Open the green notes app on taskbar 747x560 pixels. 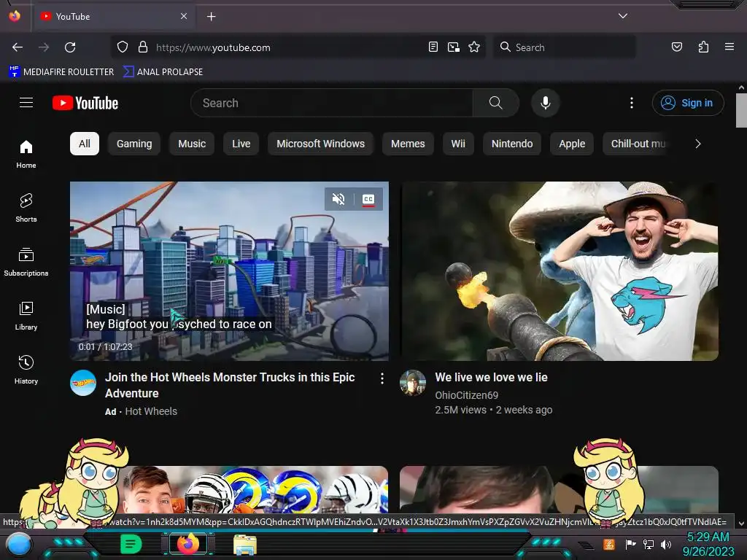pos(131,544)
